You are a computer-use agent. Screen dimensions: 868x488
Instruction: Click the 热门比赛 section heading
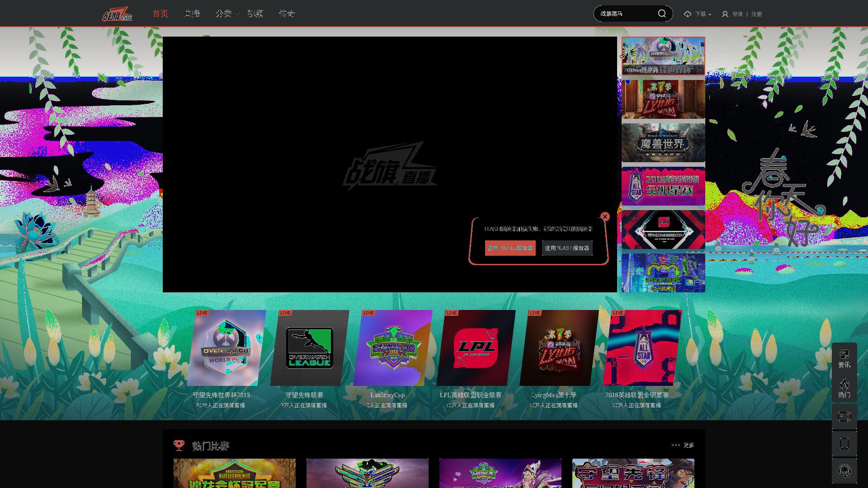(211, 446)
